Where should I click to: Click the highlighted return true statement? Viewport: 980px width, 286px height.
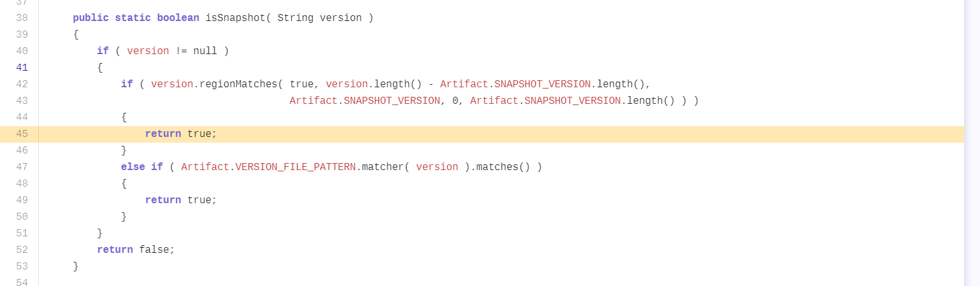tap(181, 134)
